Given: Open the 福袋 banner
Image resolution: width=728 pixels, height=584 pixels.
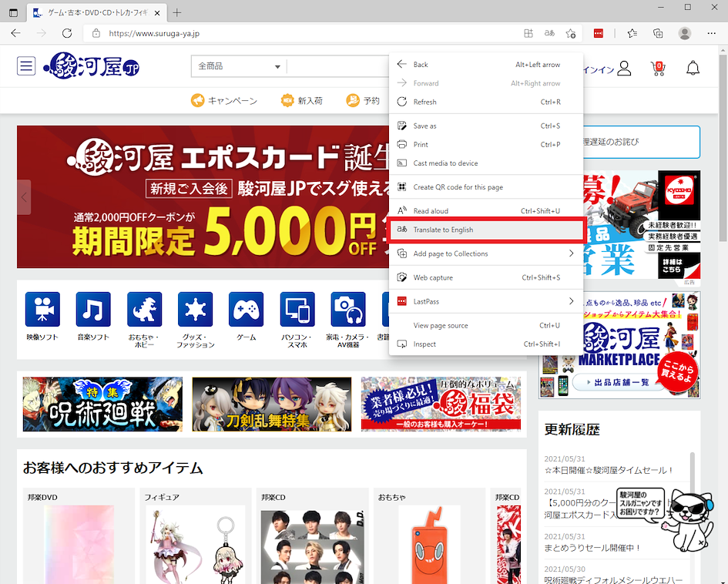Looking at the screenshot, I should point(441,404).
